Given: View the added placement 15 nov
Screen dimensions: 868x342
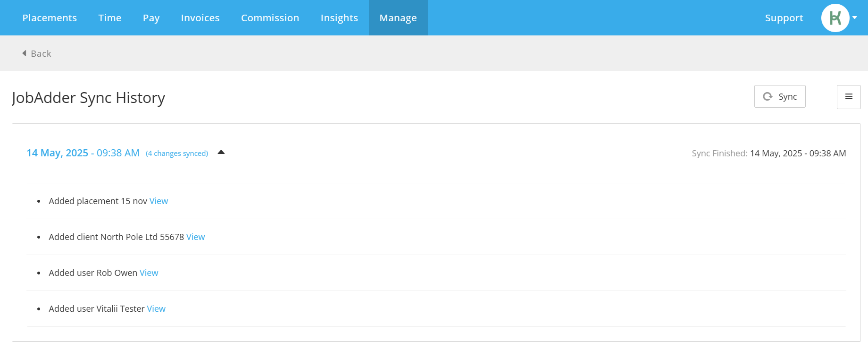Looking at the screenshot, I should [159, 201].
